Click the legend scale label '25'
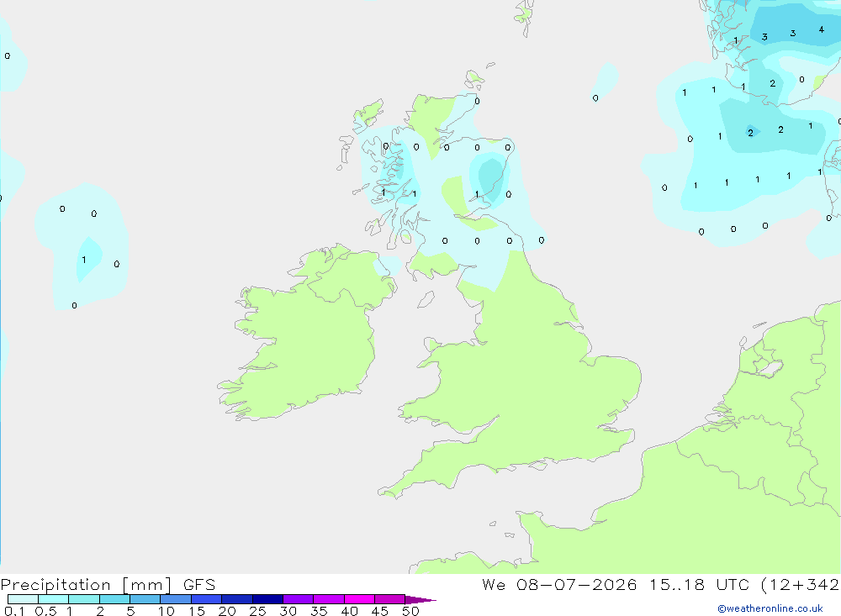 pyautogui.click(x=257, y=611)
